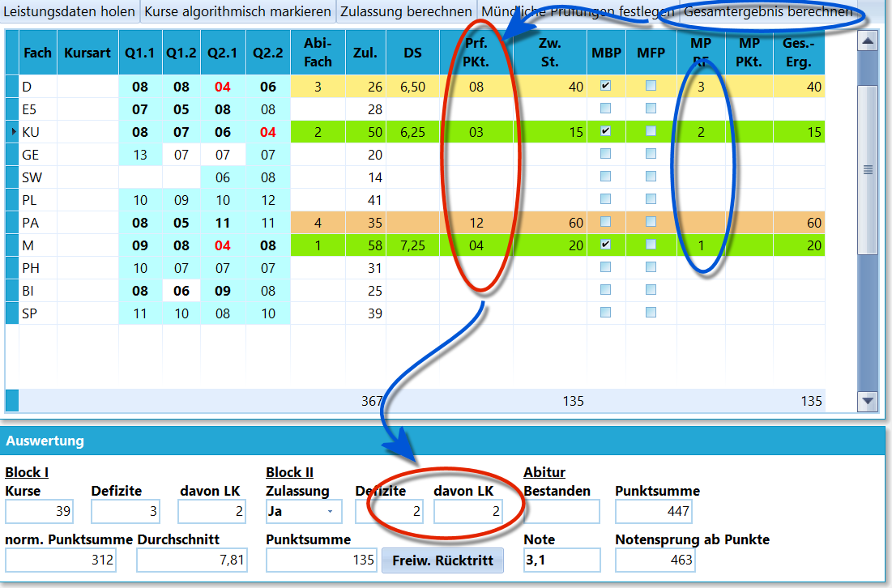Select Zulassung berechnen in the toolbar

tap(406, 11)
